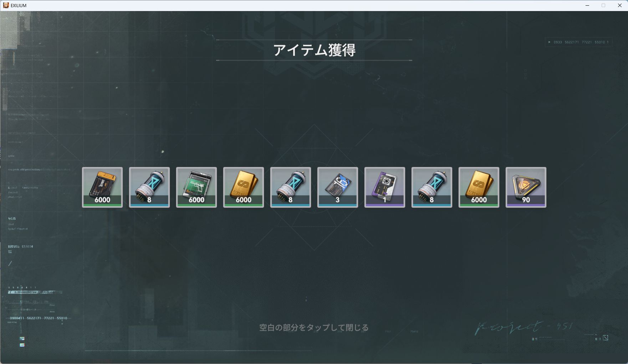Click the アイテム獲得 title heading
Screen dimensions: 628x364
[x=314, y=50]
